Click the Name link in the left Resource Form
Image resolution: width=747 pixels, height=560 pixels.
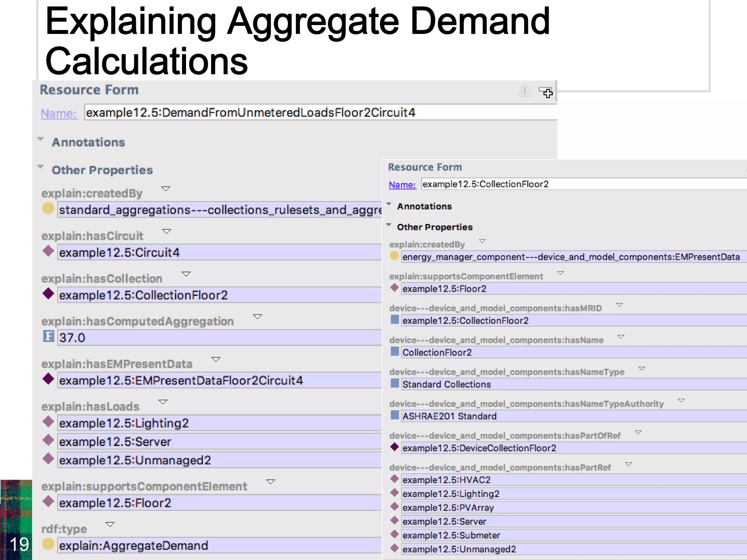(x=58, y=113)
